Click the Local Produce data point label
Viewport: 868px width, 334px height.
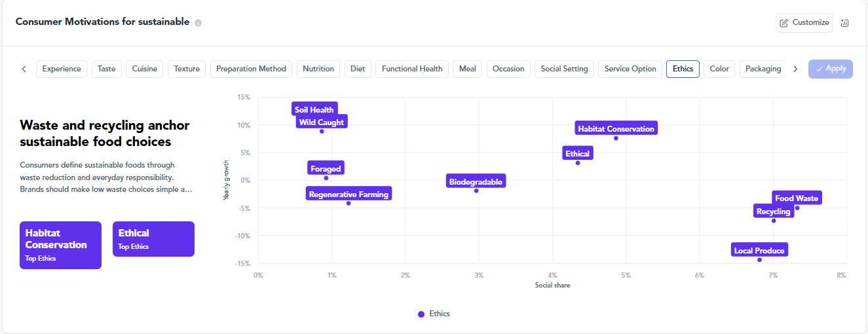[x=759, y=251]
